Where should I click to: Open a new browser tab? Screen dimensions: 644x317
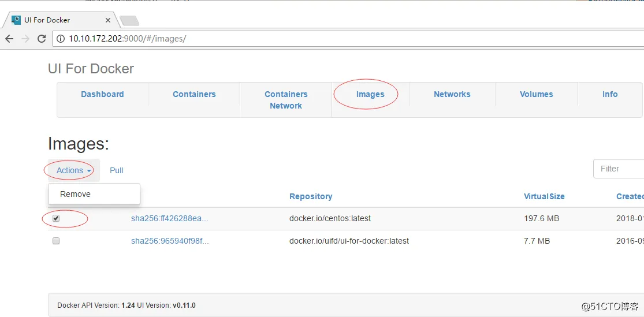tap(129, 21)
